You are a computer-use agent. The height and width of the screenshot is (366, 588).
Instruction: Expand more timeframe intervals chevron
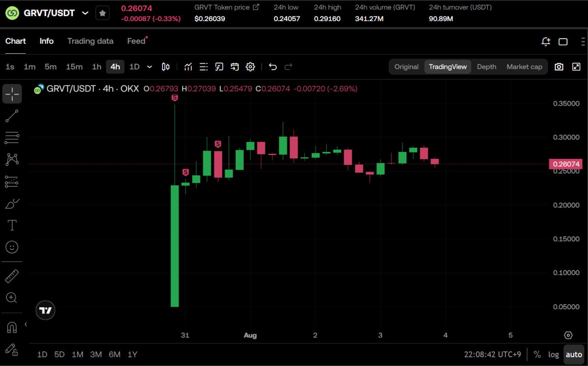(150, 67)
